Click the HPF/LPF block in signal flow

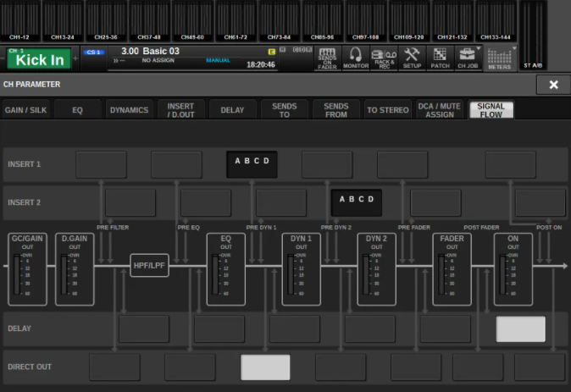pyautogui.click(x=150, y=266)
